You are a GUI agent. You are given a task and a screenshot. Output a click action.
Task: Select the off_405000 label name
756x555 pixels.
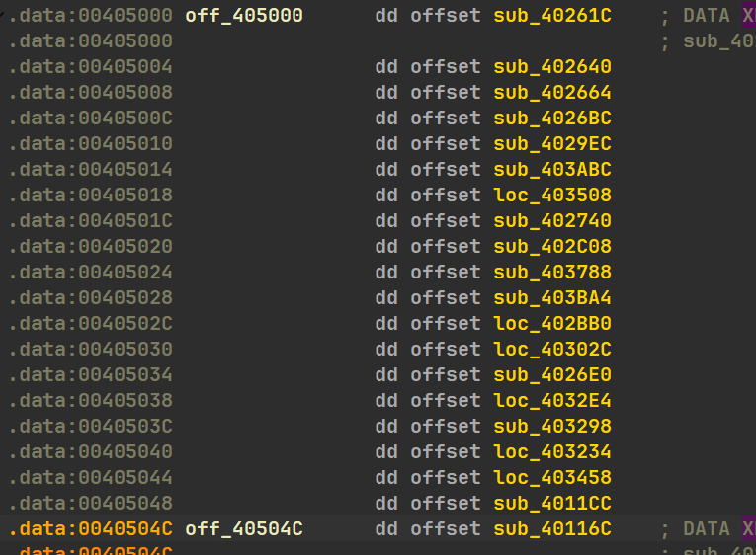244,16
